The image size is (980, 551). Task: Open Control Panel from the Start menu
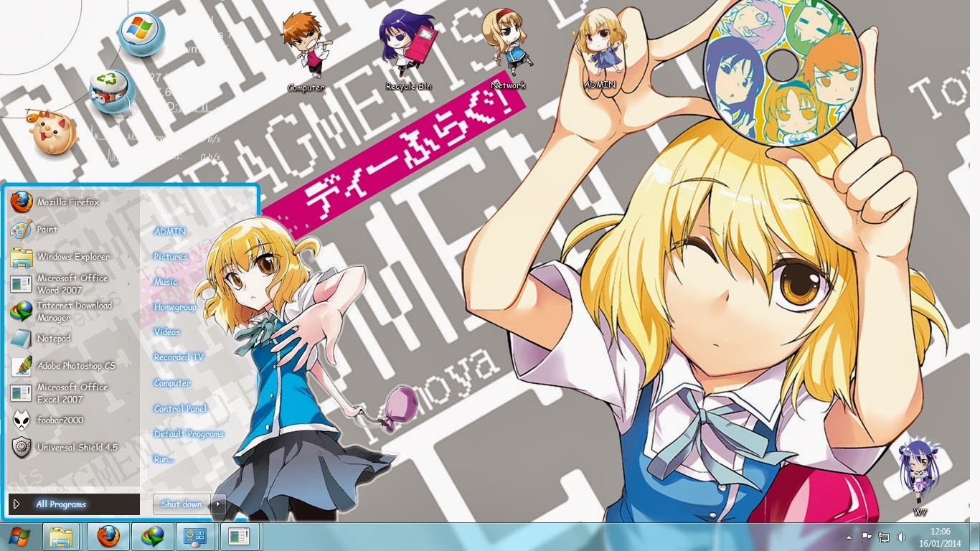[180, 409]
